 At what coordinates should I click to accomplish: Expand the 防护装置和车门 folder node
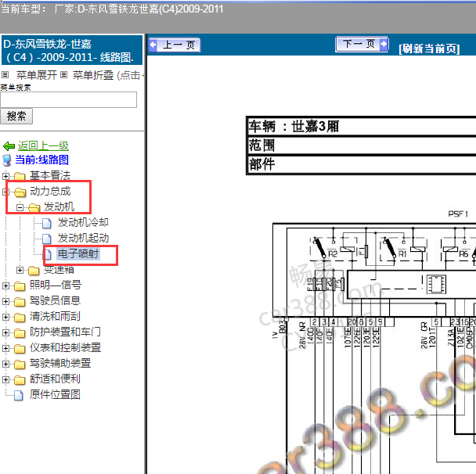(5, 332)
